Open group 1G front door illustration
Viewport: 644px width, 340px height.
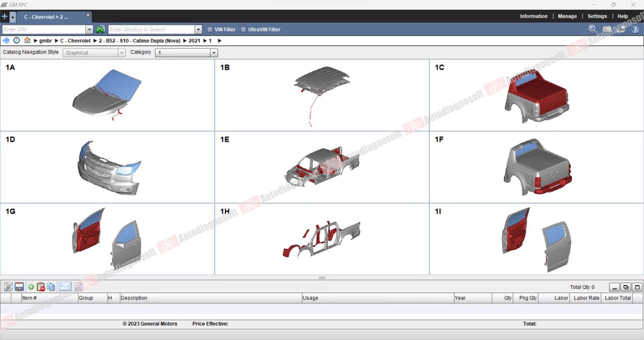(107, 239)
